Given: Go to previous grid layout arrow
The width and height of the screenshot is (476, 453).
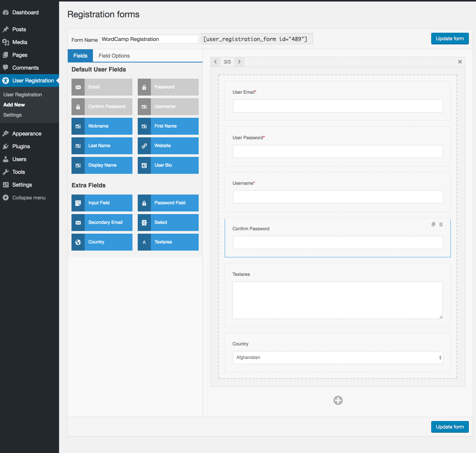Looking at the screenshot, I should (215, 62).
